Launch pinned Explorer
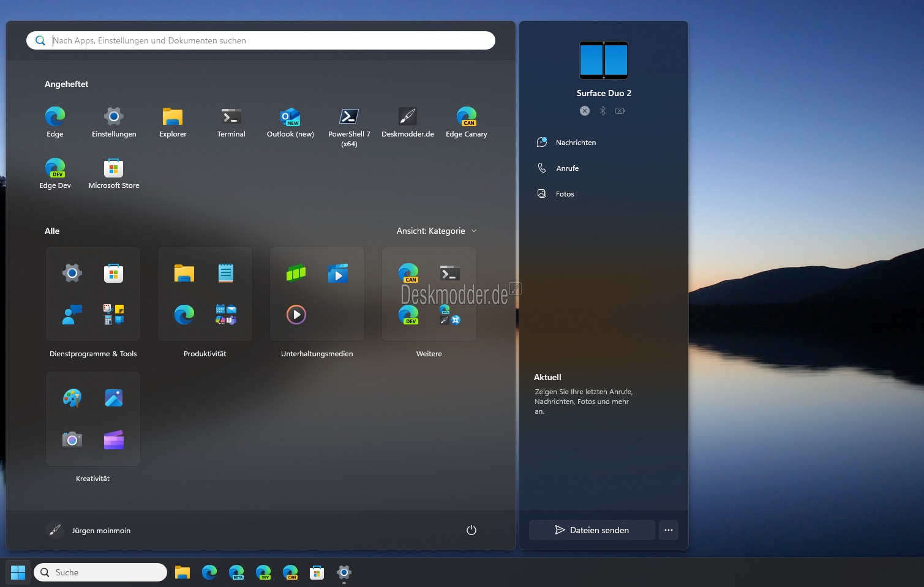This screenshot has height=587, width=924. pyautogui.click(x=173, y=122)
